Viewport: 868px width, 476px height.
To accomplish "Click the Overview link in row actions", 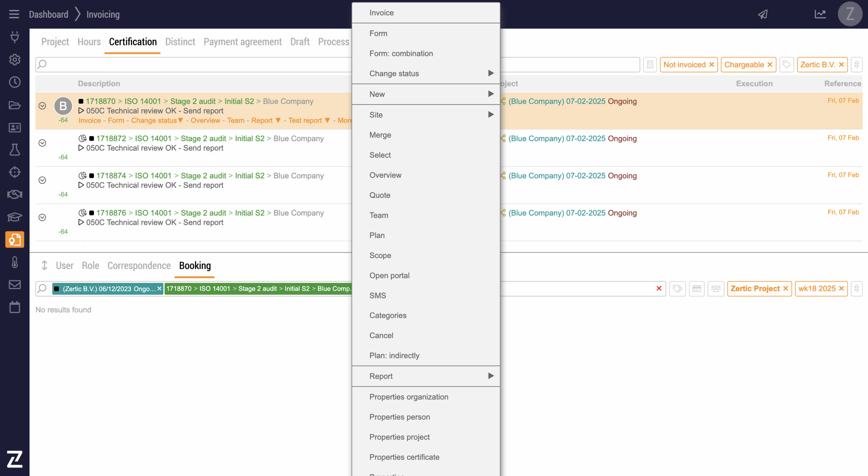I will 205,121.
